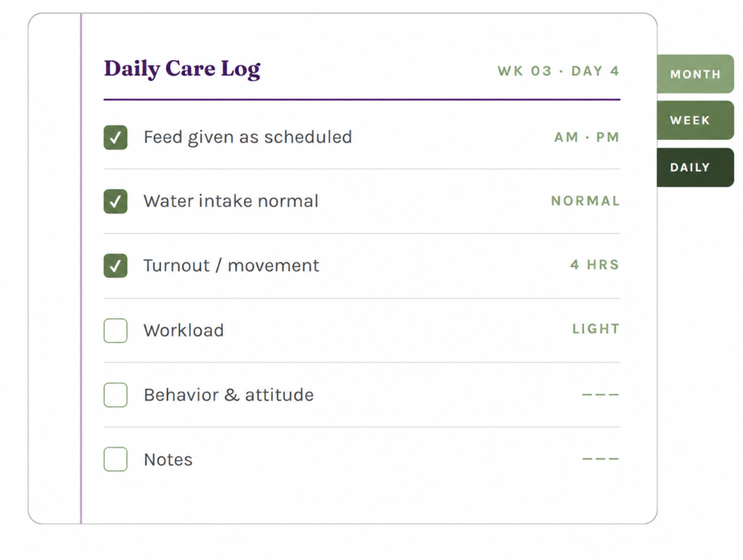This screenshot has width=743, height=560.
Task: Select the 4 HRS turnout value
Action: tap(595, 264)
